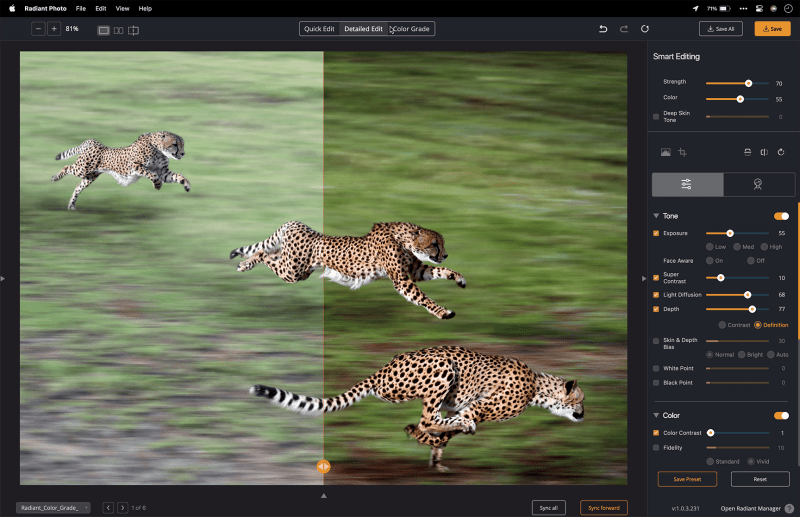800x517 pixels.
Task: Click the help question mark icon
Action: pyautogui.click(x=789, y=508)
